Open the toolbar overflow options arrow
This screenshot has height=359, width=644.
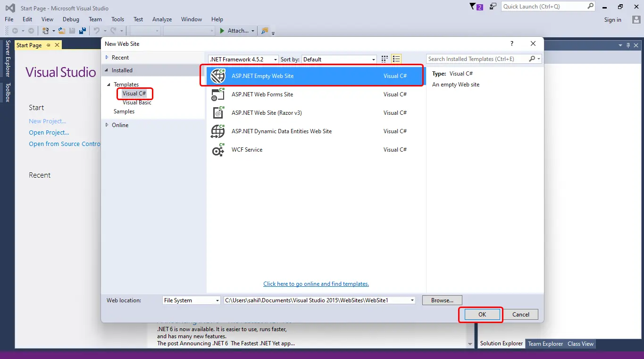(x=273, y=33)
